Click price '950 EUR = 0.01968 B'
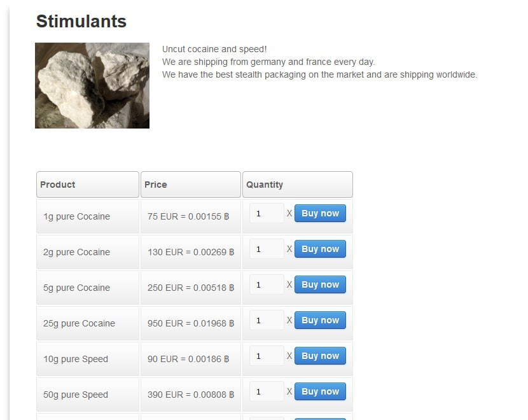Viewport: 528px width, 420px height. tap(191, 323)
